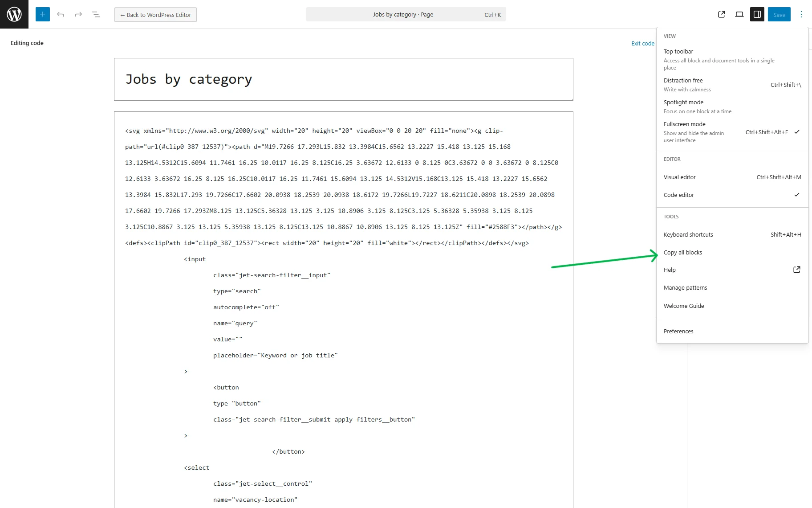The height and width of the screenshot is (508, 812).
Task: Redo the last undone change
Action: tap(78, 14)
